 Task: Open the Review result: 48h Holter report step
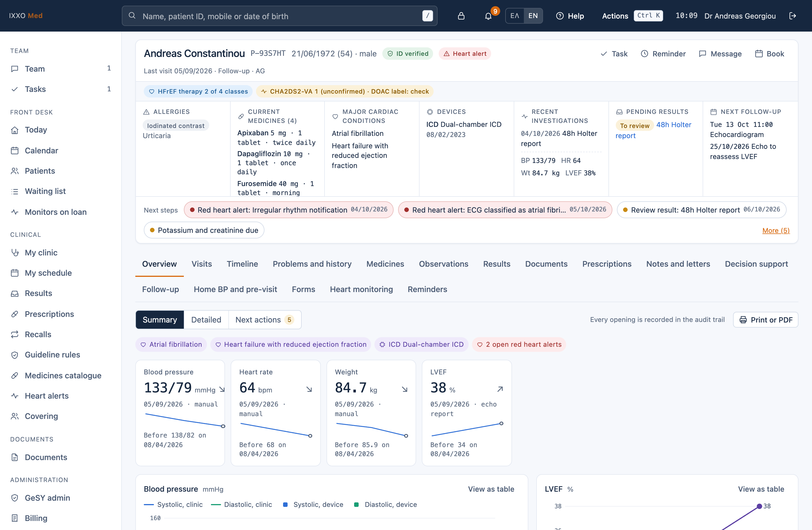tap(701, 210)
